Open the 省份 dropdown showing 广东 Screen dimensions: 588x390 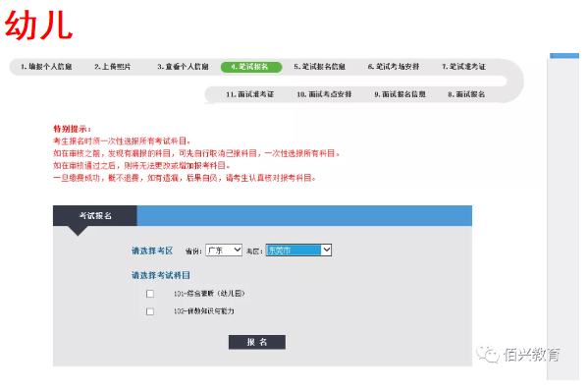pos(224,251)
